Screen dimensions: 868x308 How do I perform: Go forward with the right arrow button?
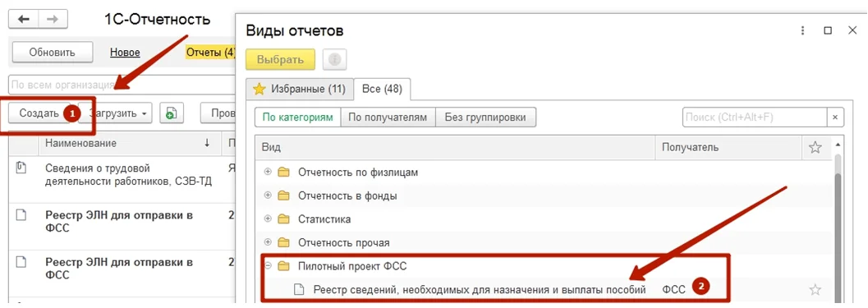pos(53,20)
